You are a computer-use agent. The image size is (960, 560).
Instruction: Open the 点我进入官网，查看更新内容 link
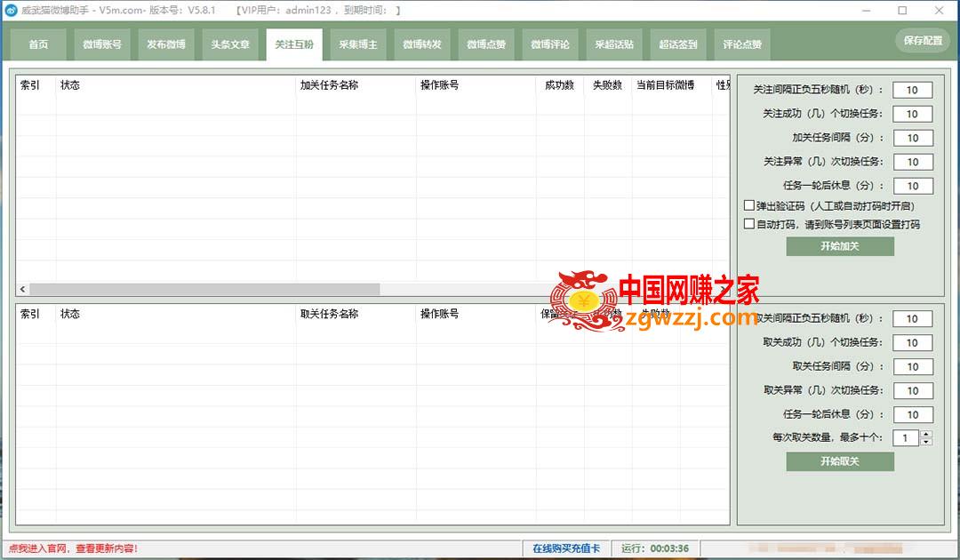click(x=73, y=548)
